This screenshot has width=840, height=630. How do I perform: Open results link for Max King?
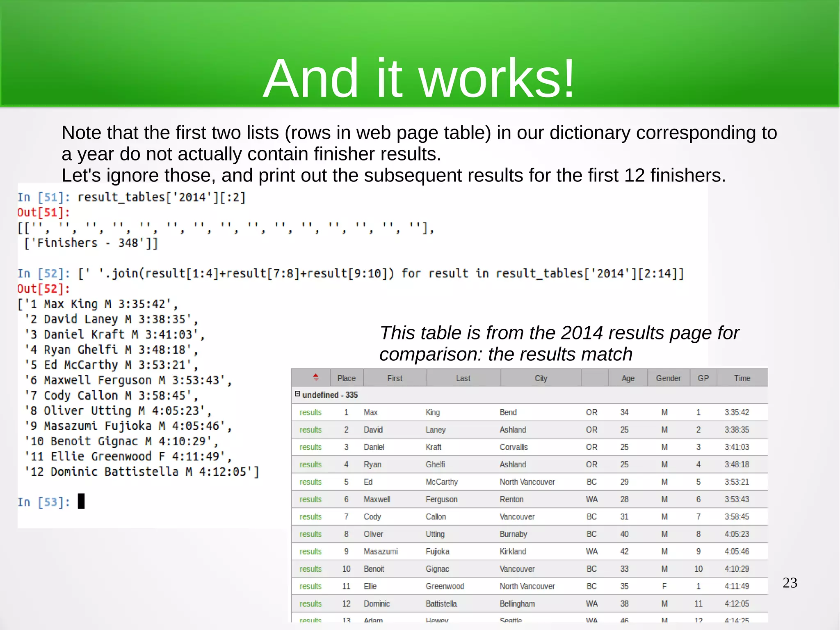click(x=310, y=412)
